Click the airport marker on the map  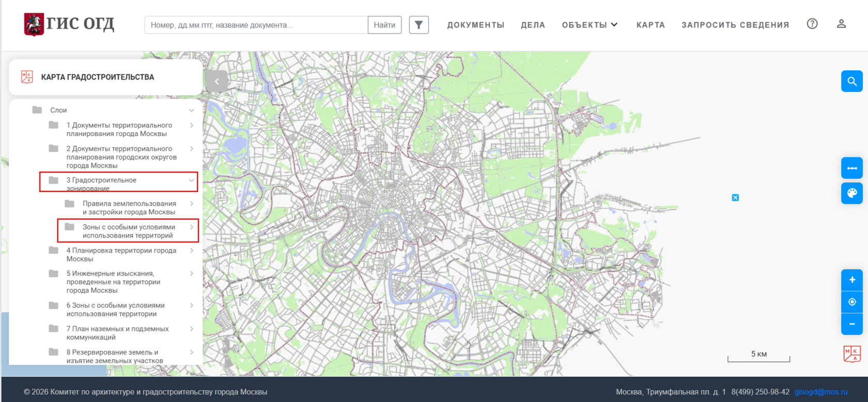pos(735,197)
